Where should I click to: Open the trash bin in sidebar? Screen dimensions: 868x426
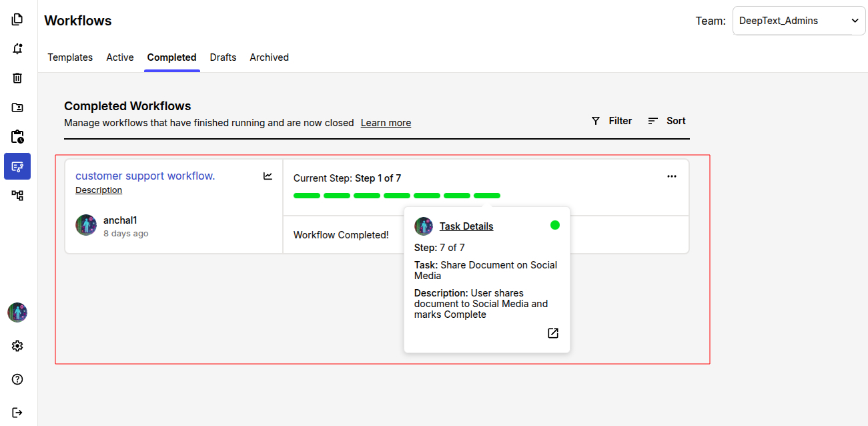tap(17, 78)
